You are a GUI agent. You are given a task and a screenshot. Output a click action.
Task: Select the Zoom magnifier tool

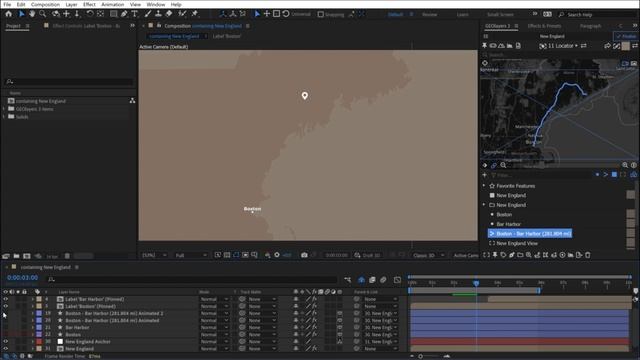42,14
